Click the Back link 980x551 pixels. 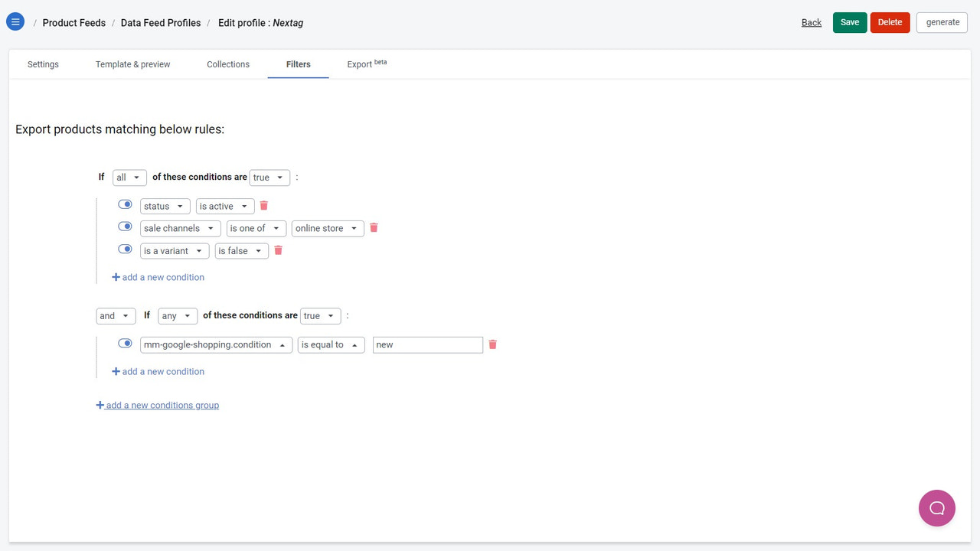(811, 22)
